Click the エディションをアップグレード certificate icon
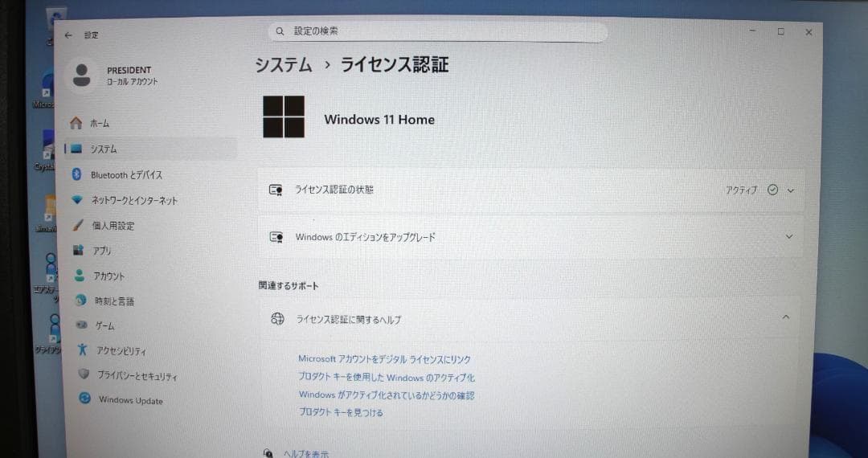The width and height of the screenshot is (868, 458). pos(276,237)
